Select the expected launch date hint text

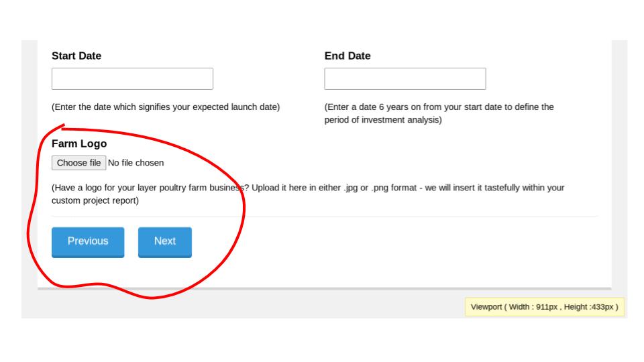166,107
